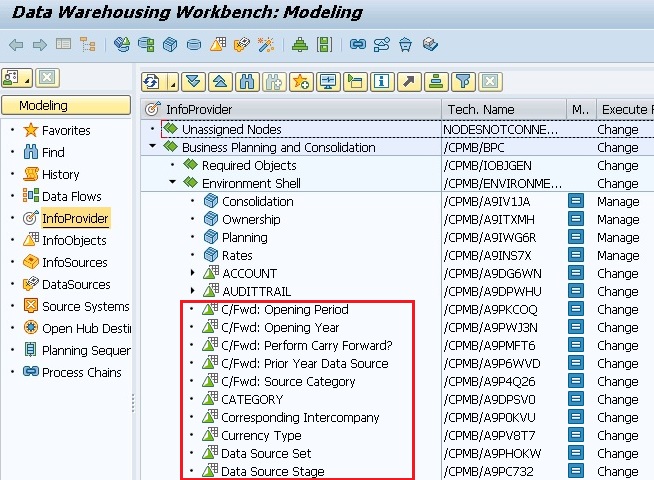Click the DataSource toolbar icon

click(241, 44)
